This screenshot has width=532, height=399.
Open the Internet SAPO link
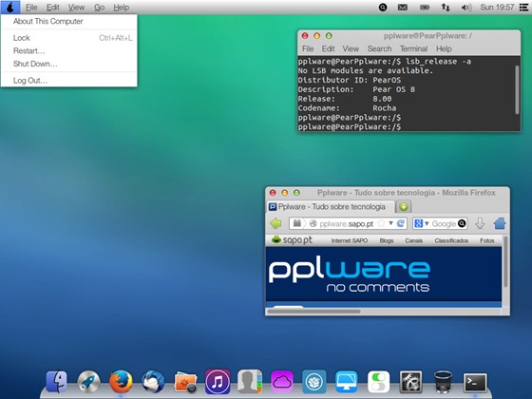click(x=350, y=240)
